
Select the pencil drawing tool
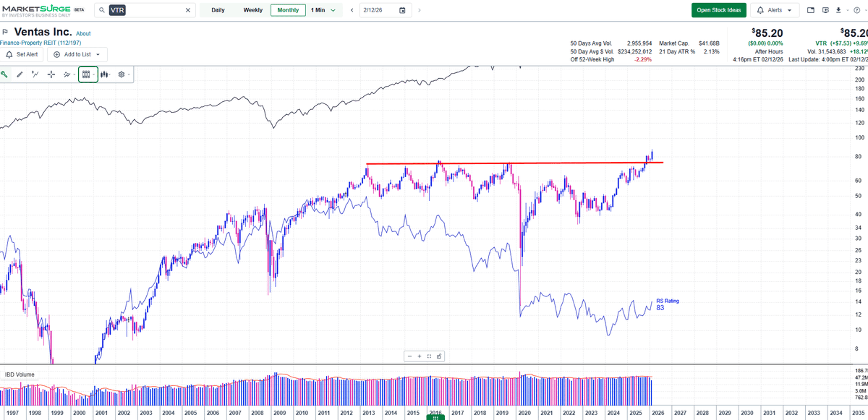19,74
